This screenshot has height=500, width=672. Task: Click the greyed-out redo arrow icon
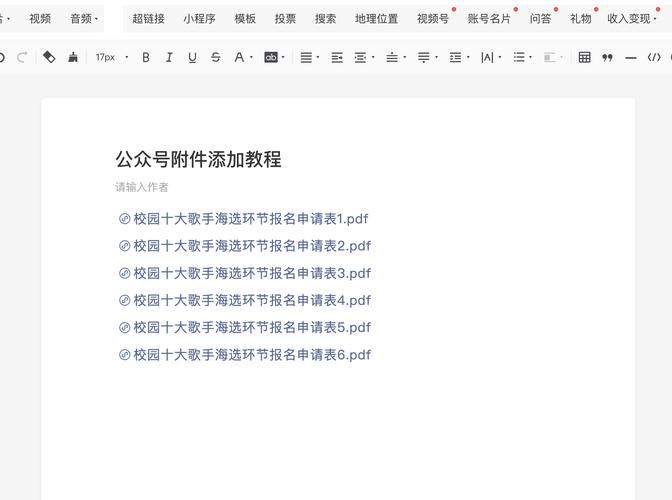[22, 57]
